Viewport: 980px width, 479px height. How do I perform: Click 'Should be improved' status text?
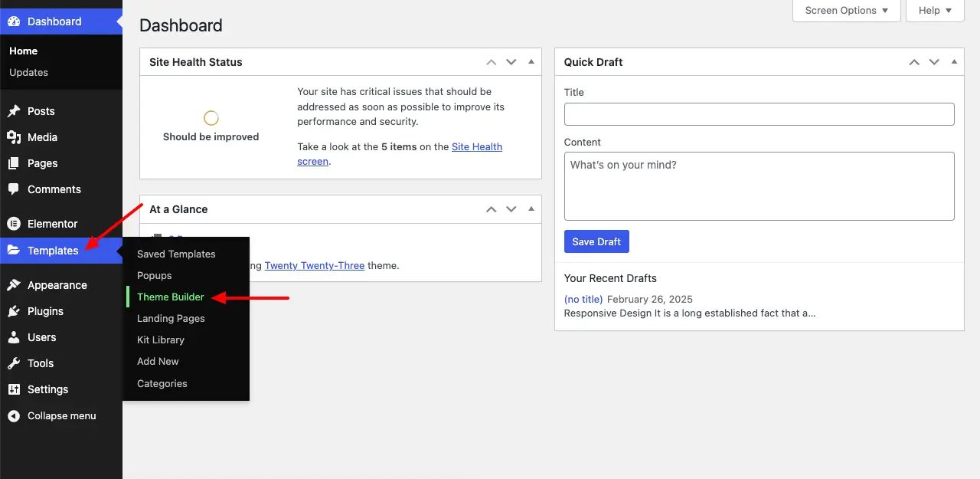pos(211,136)
